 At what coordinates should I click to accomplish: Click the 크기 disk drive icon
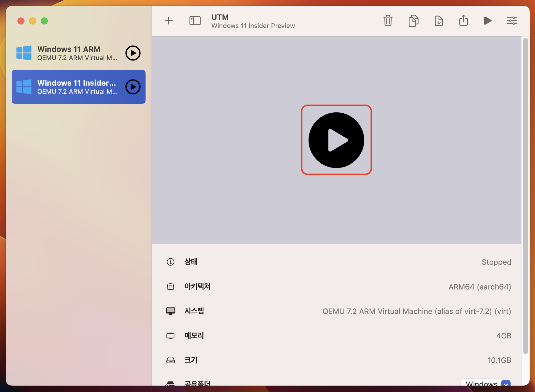click(170, 360)
